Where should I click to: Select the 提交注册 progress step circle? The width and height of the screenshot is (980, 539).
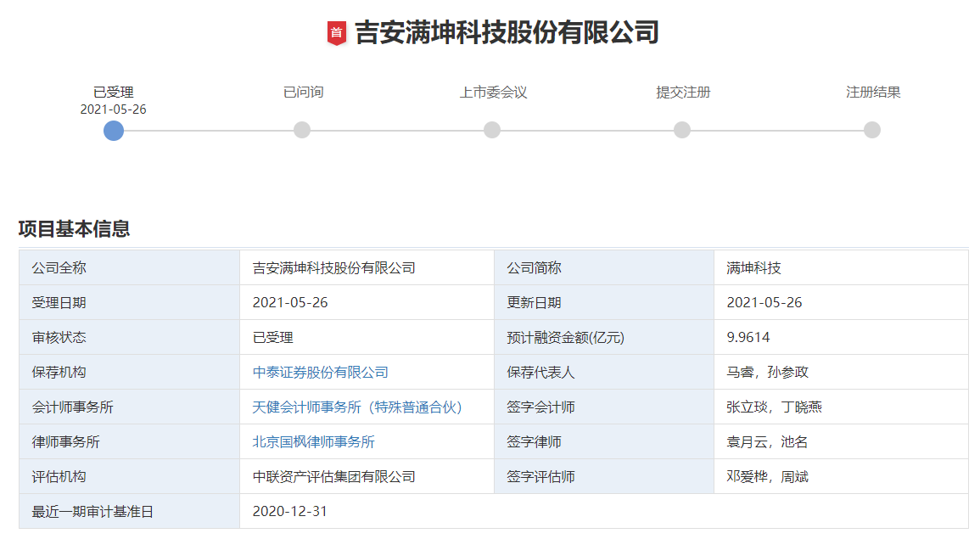coord(682,130)
